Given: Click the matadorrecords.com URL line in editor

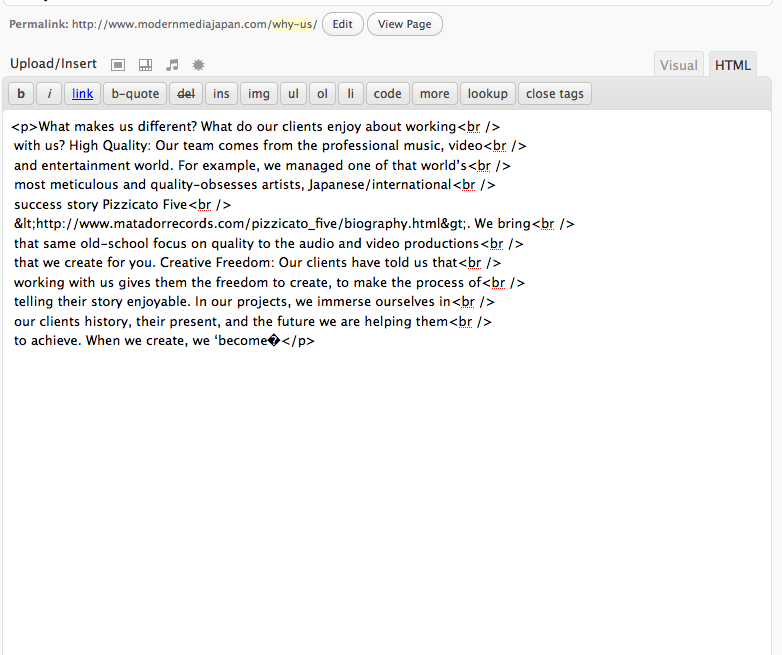Looking at the screenshot, I should point(294,223).
